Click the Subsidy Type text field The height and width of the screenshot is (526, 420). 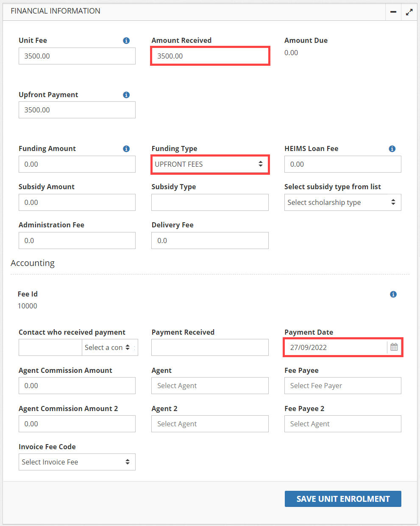pos(210,202)
